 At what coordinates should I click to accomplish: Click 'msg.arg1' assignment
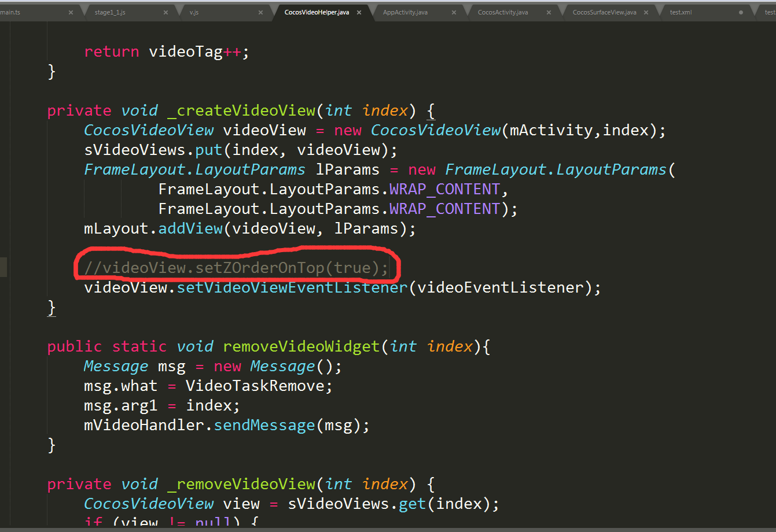[x=120, y=405]
